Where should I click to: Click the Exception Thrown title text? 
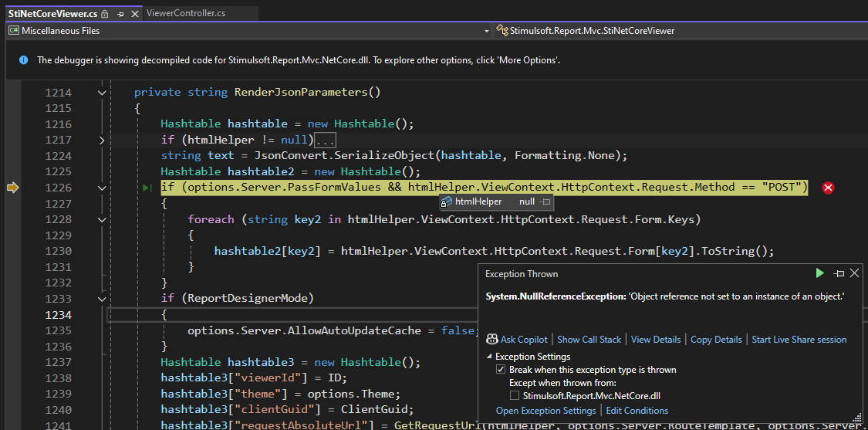(x=522, y=274)
